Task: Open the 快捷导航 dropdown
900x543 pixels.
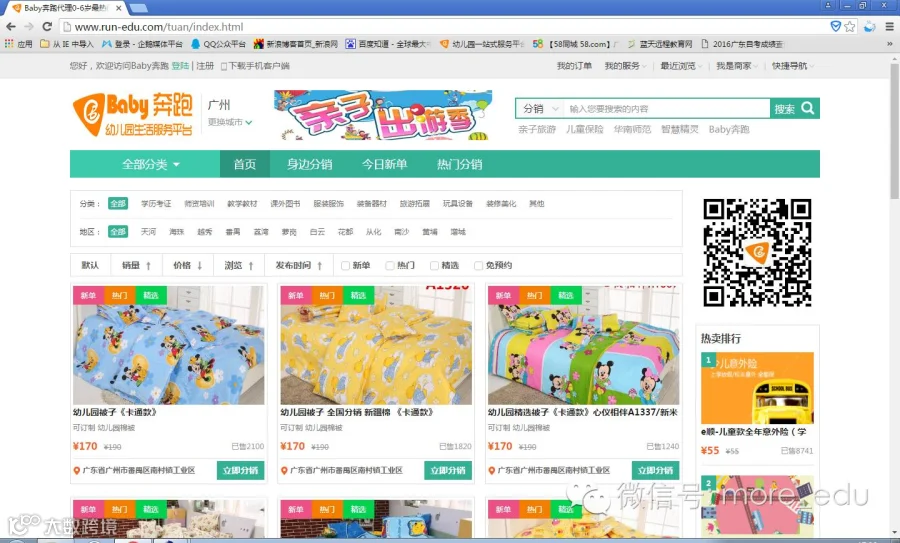Action: pos(792,65)
